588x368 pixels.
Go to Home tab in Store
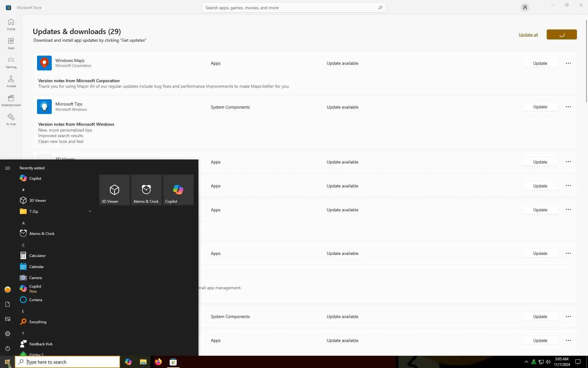[x=11, y=25]
